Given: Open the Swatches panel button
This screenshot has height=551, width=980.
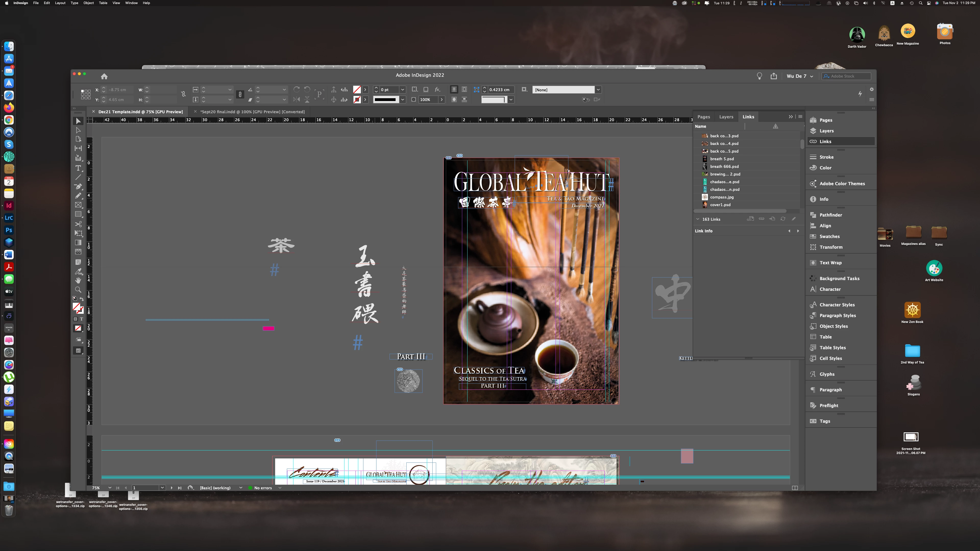Looking at the screenshot, I should tap(829, 236).
